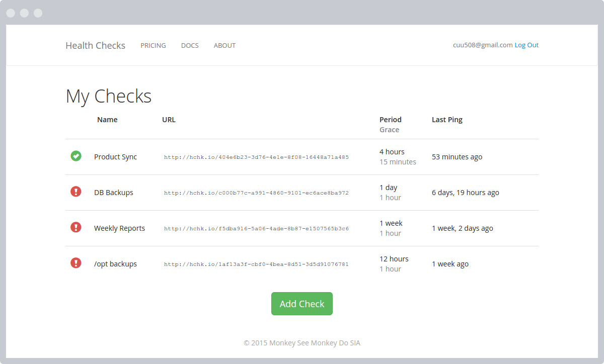
Task: Select the Product Sync check name
Action: click(x=115, y=157)
